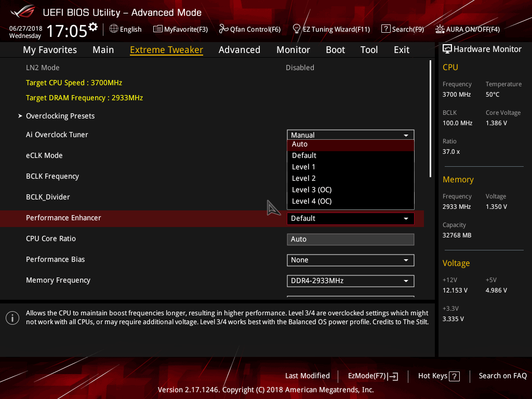Switch to the Main tab
This screenshot has height=399, width=532.
(x=103, y=50)
